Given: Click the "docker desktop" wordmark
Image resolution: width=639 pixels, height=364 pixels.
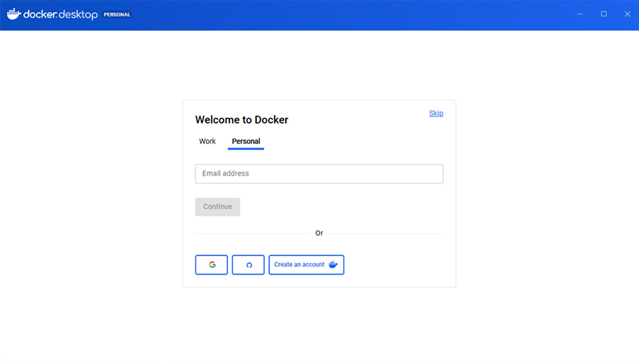Looking at the screenshot, I should (60, 15).
